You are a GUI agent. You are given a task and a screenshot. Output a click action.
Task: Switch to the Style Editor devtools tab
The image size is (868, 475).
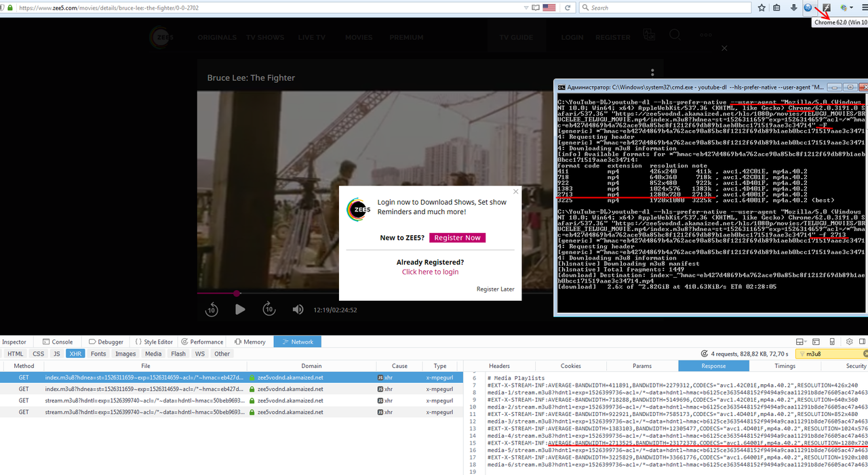[x=154, y=342]
